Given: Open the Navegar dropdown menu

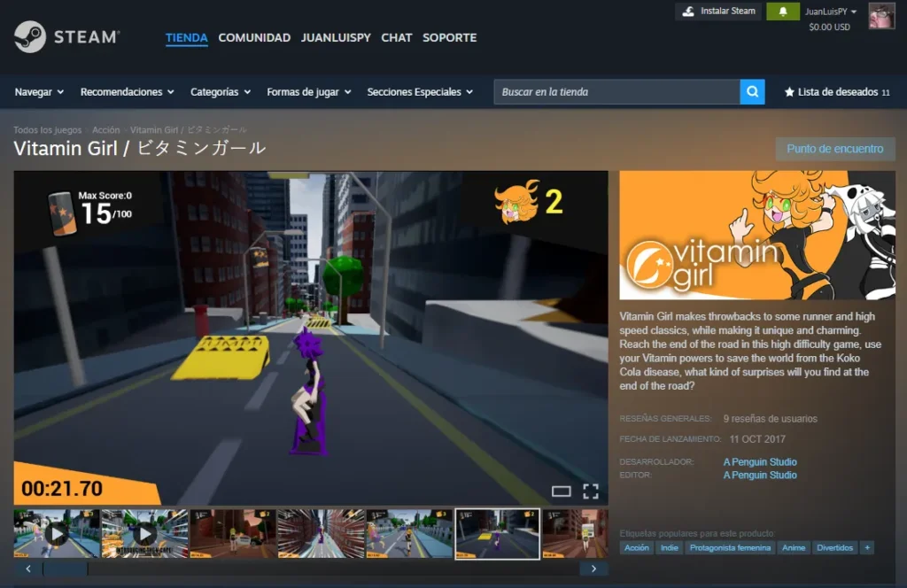Looking at the screenshot, I should tap(37, 91).
